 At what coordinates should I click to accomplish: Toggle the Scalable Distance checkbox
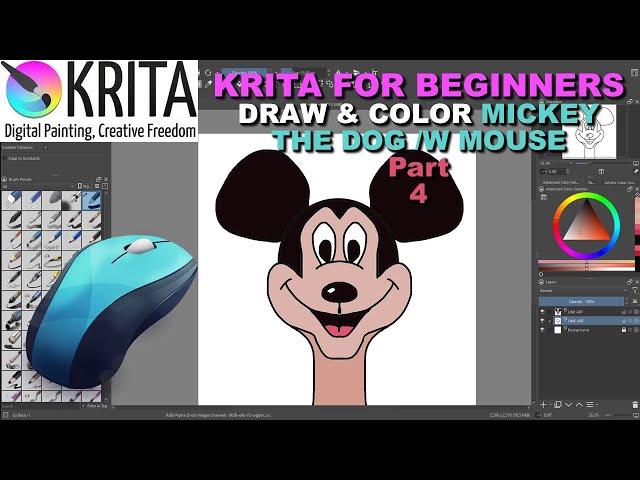pos(45,147)
